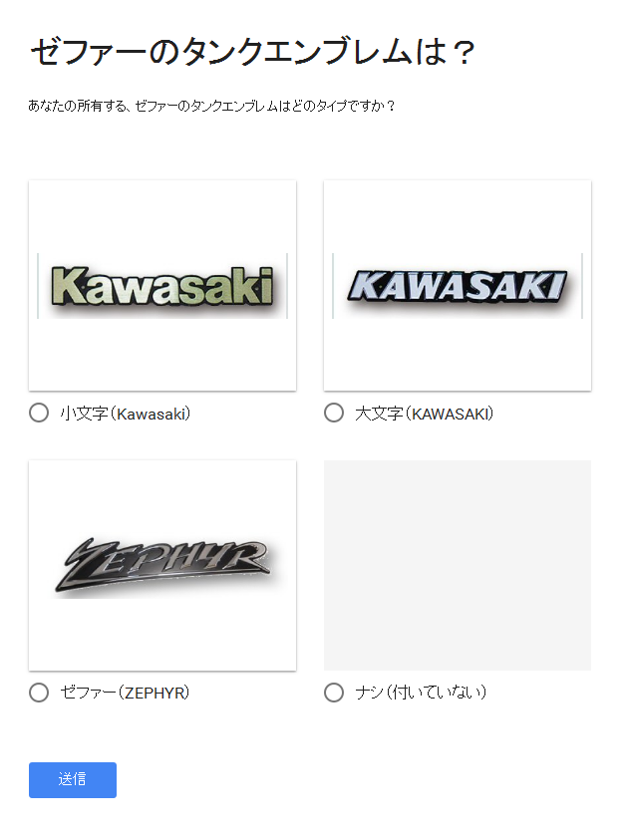Viewport: 627px width, 840px height.
Task: Choose the ゼファー(ZEPHYR) radio option
Action: (x=39, y=693)
